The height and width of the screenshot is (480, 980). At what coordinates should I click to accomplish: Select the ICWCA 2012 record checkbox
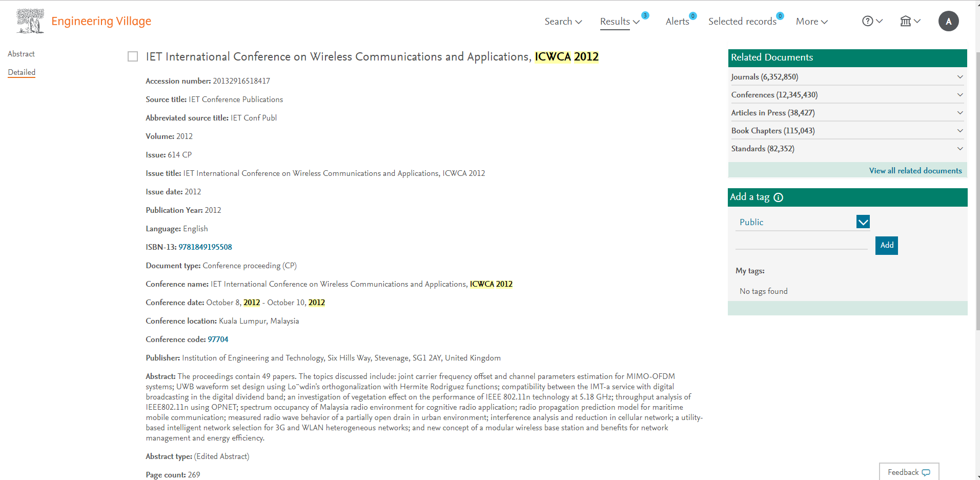coord(133,56)
